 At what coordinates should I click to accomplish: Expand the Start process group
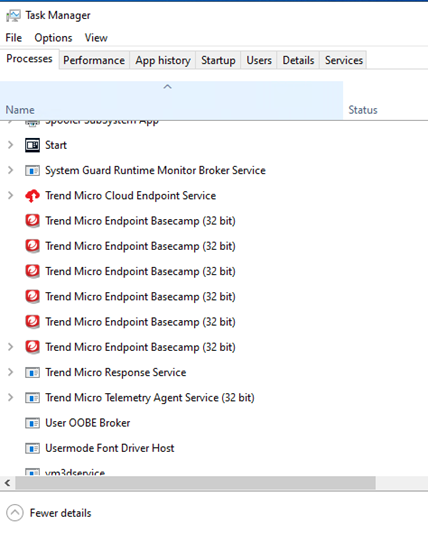pyautogui.click(x=11, y=145)
